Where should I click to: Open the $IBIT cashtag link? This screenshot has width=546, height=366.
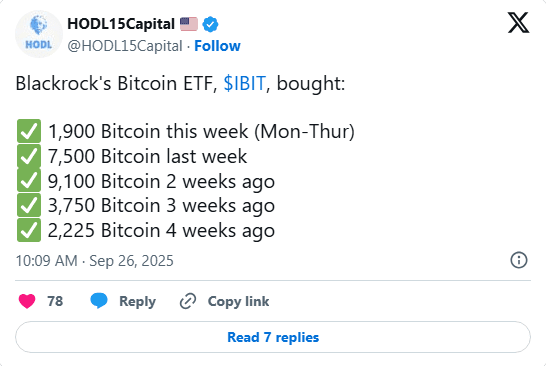244,84
